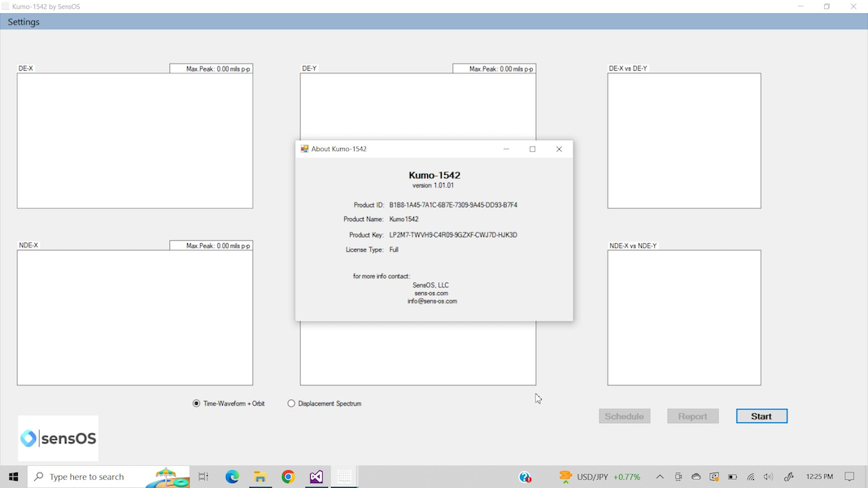Click the OneDrive cloud tray icon
This screenshot has width=868, height=488.
pos(696,477)
